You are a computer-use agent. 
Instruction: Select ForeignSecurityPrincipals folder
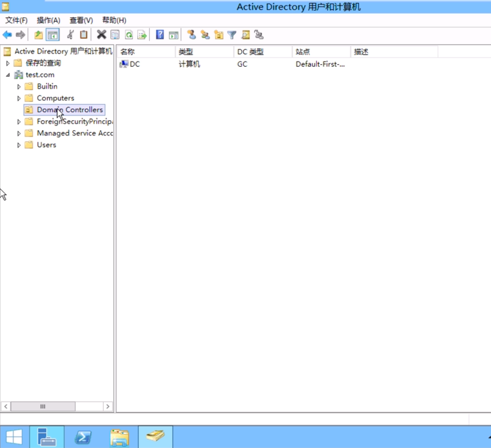pyautogui.click(x=75, y=121)
